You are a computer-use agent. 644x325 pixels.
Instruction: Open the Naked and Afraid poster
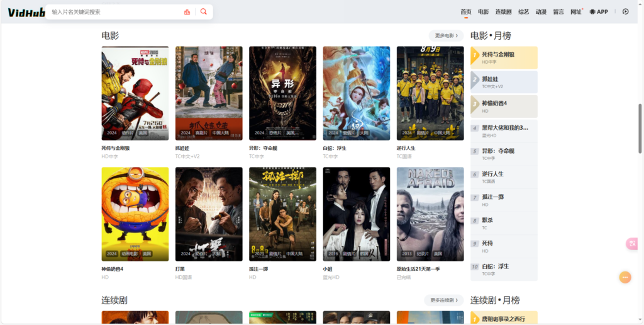coord(430,214)
